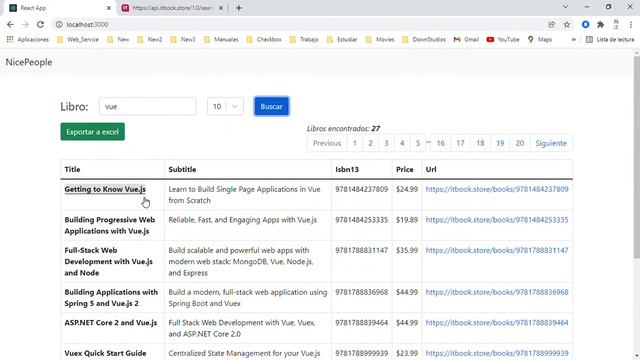Open the Movies bookmark folder
This screenshot has width=640, height=360.
(x=380, y=40)
